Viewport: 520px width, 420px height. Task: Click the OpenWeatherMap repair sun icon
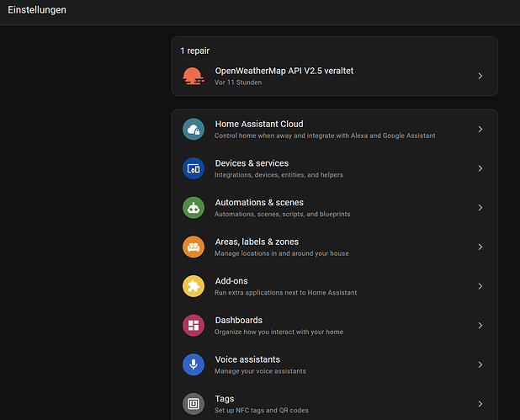click(x=194, y=76)
